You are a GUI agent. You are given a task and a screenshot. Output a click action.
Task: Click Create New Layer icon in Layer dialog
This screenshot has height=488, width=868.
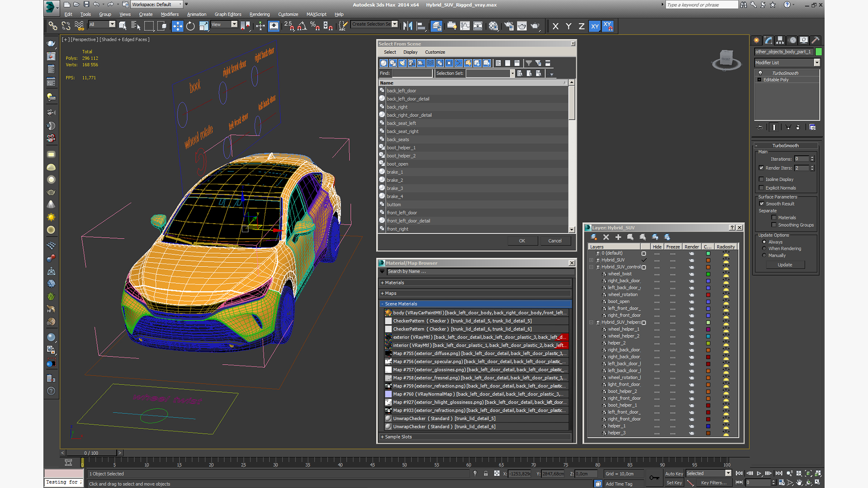tap(594, 237)
